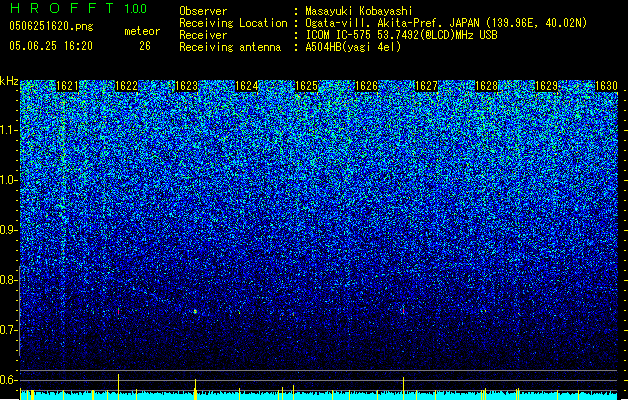This screenshot has height=400, width=629.
Task: Click the 1626 time marker
Action: [x=366, y=86]
